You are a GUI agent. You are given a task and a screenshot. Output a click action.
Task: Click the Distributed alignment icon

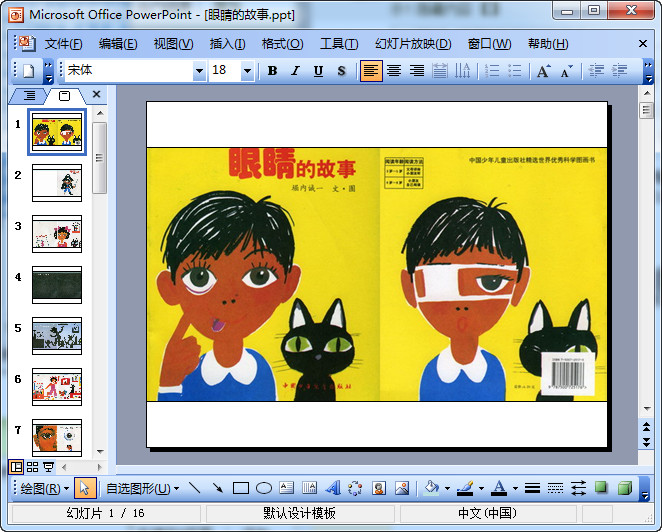pyautogui.click(x=440, y=71)
